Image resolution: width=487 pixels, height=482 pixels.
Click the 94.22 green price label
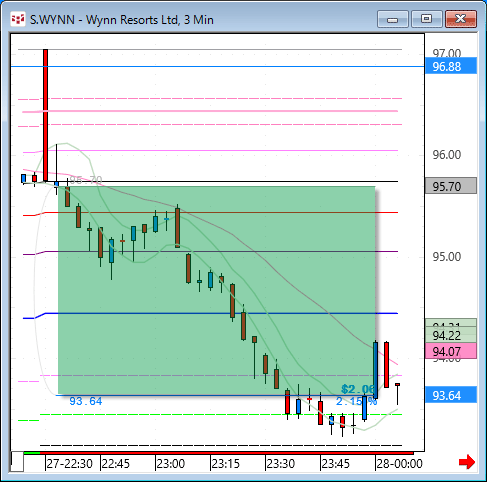coord(451,335)
